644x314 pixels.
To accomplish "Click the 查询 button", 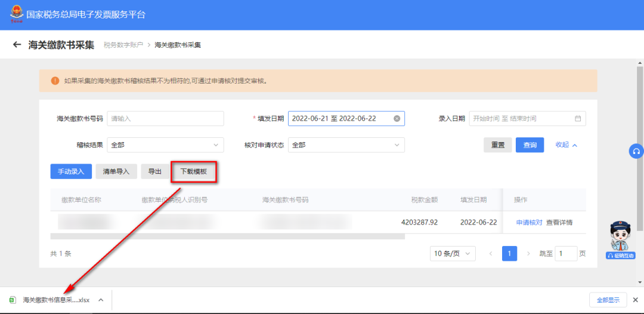I will [x=530, y=144].
